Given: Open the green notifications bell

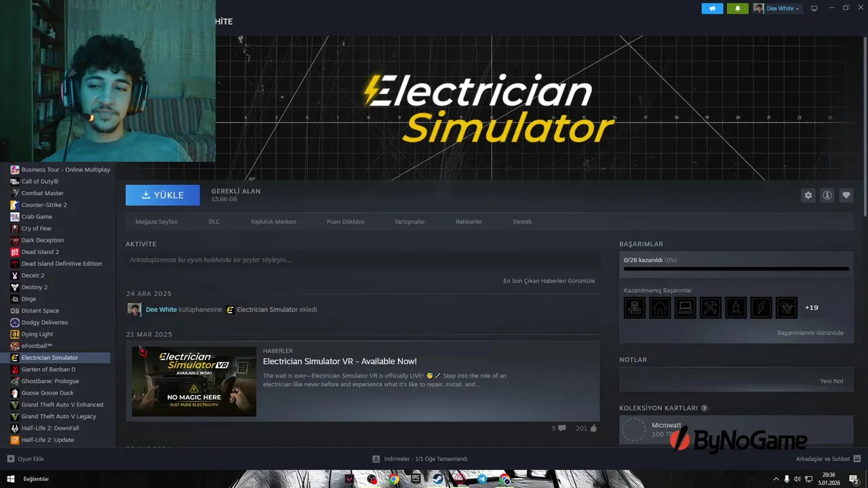Looking at the screenshot, I should click(738, 8).
